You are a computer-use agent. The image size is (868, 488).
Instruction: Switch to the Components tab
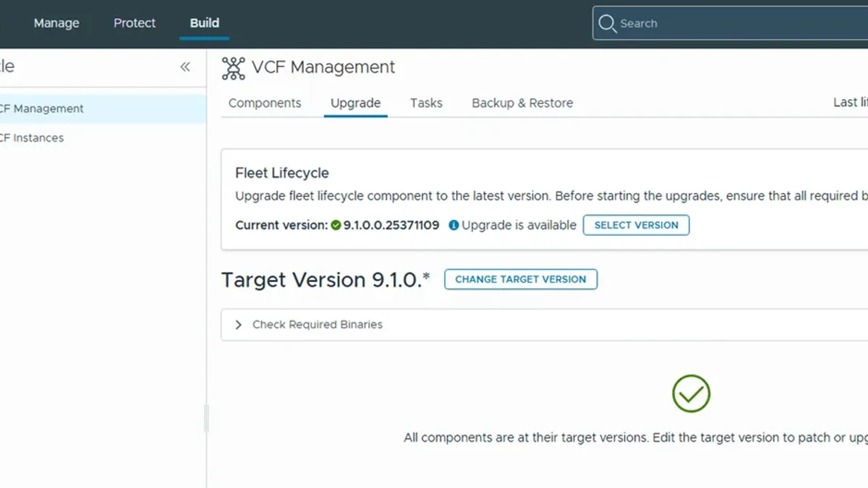265,103
